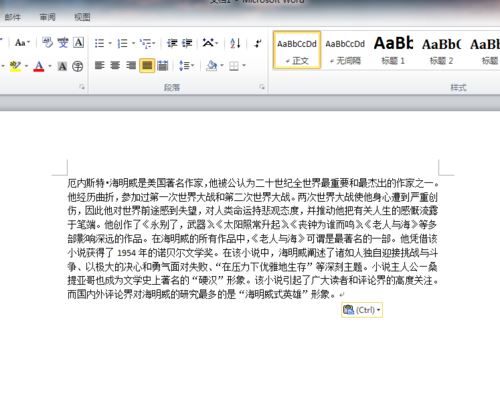Viewport: 500px width, 398px height.
Task: Center-align the paragraph text
Action: point(115,66)
